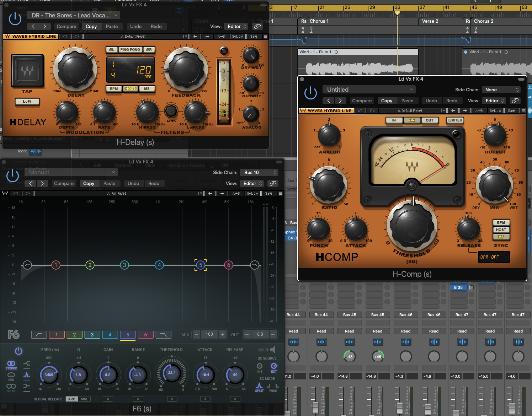Click H-Comp link chain icon
Viewport: 532px width, 416px height.
[515, 101]
